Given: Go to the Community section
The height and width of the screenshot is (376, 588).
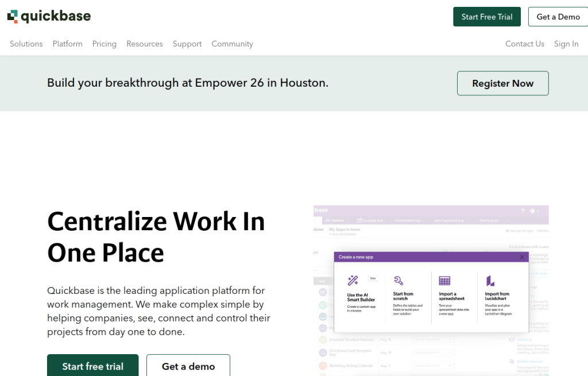Looking at the screenshot, I should (232, 44).
